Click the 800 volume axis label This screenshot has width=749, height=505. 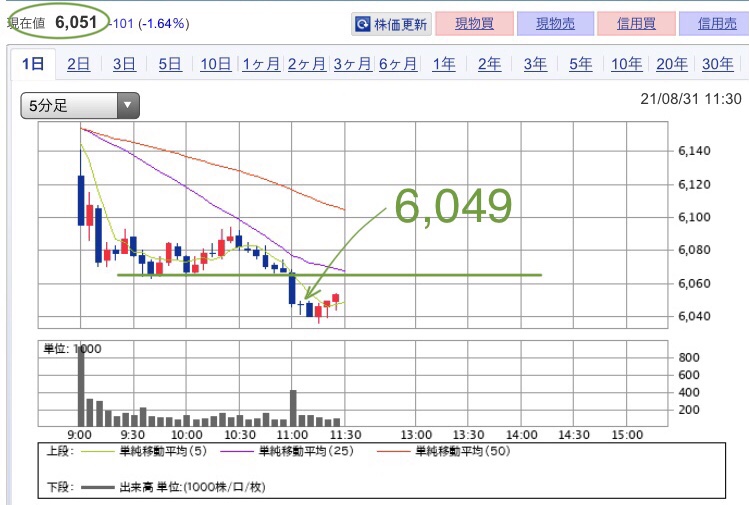[x=688, y=357]
